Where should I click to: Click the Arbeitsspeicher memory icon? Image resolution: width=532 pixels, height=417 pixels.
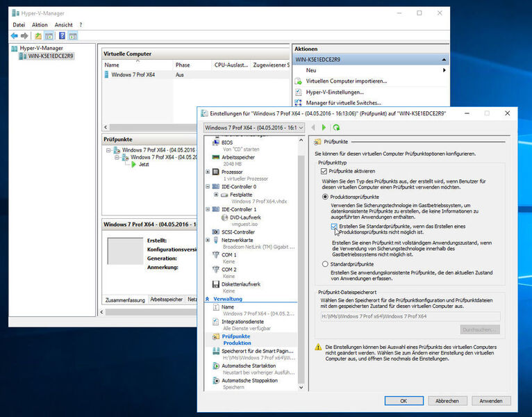pos(215,157)
